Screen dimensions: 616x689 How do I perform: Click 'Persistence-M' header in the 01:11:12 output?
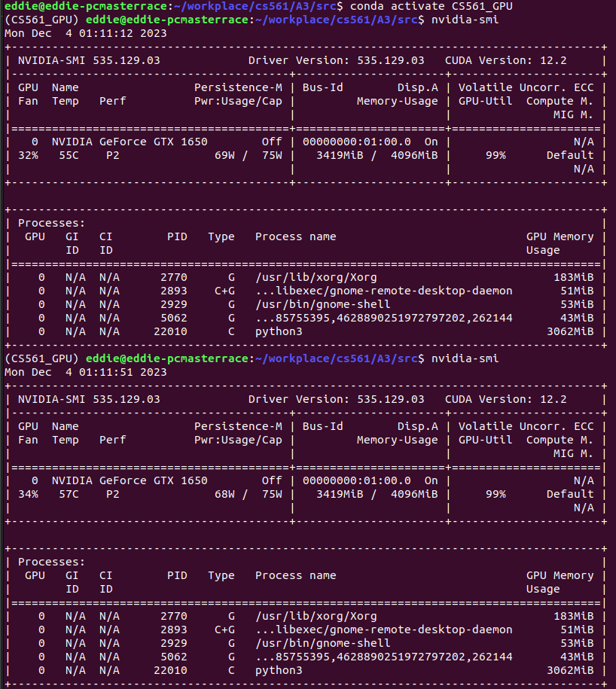point(238,87)
